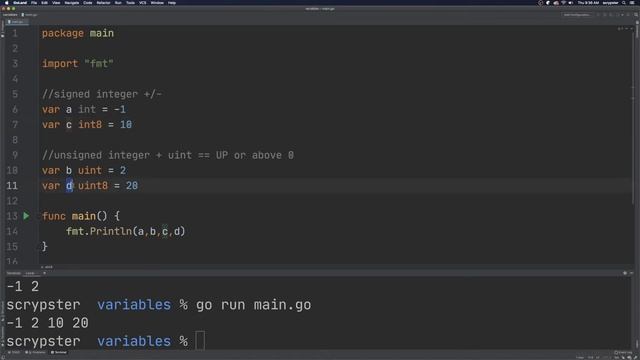The width and height of the screenshot is (640, 360).
Task: Click the 'go run main.go' command text in the terminal
Action: coord(253,305)
